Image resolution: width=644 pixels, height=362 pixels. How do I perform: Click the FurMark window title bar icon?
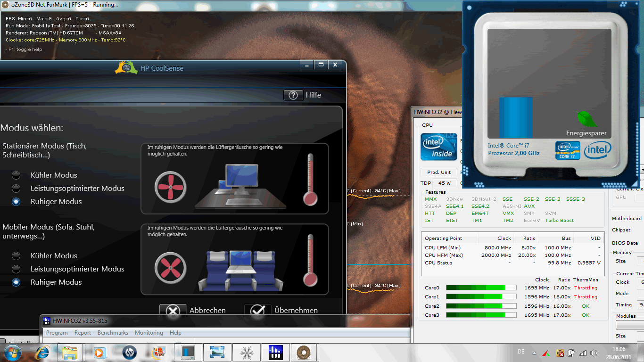(5, 5)
